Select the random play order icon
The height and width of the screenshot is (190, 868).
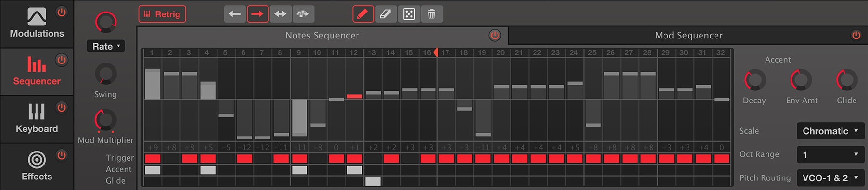303,14
